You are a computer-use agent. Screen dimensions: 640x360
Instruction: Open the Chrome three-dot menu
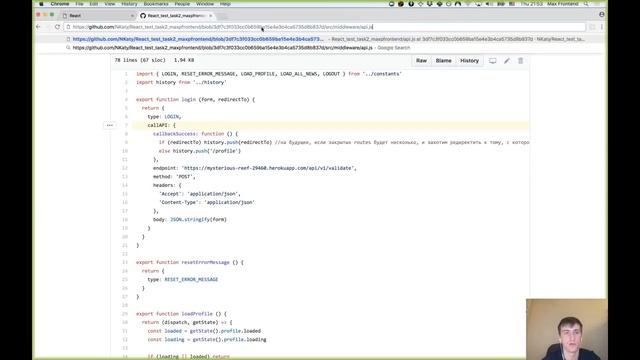(602, 27)
